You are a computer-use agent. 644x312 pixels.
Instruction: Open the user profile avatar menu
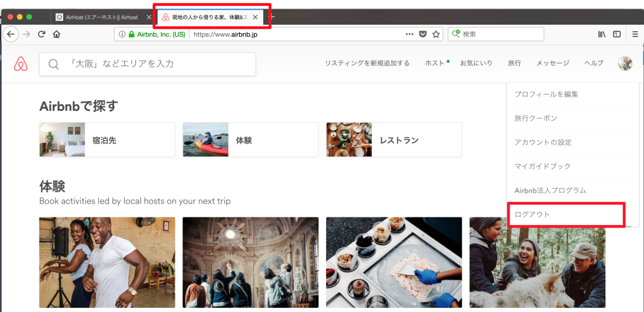625,63
